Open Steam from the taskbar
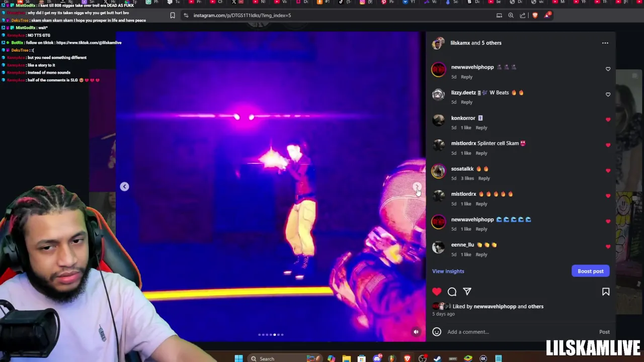 tap(437, 358)
